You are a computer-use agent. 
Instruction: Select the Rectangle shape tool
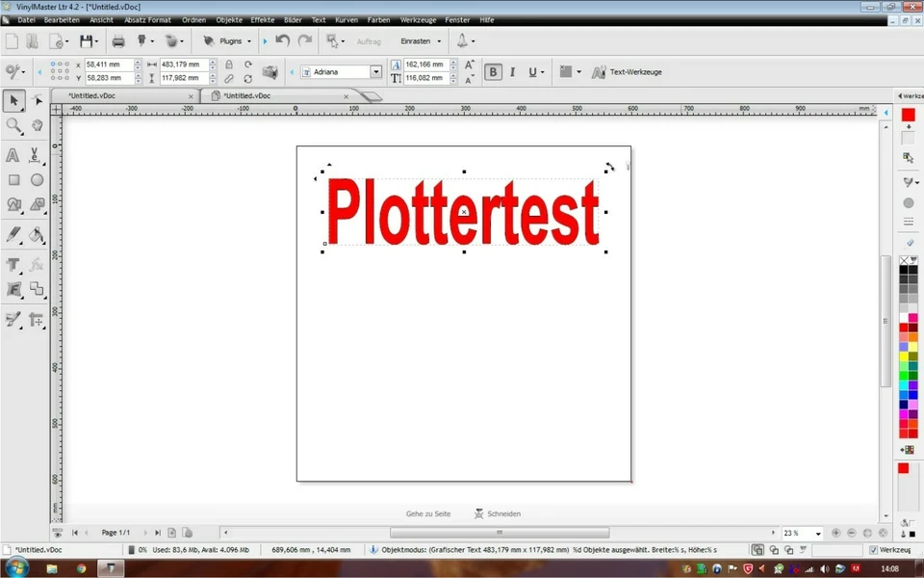point(13,179)
